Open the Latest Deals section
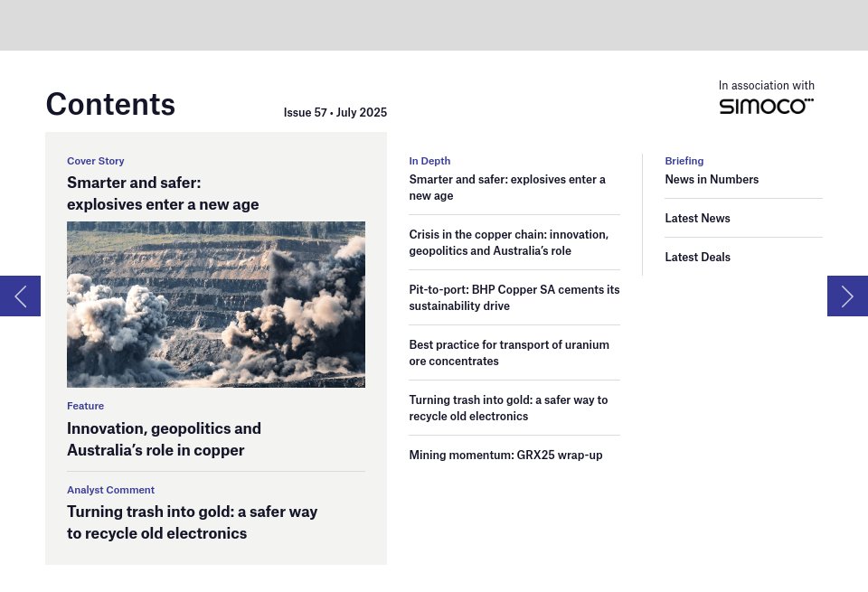Screen dimensions: 868x592 tap(697, 257)
